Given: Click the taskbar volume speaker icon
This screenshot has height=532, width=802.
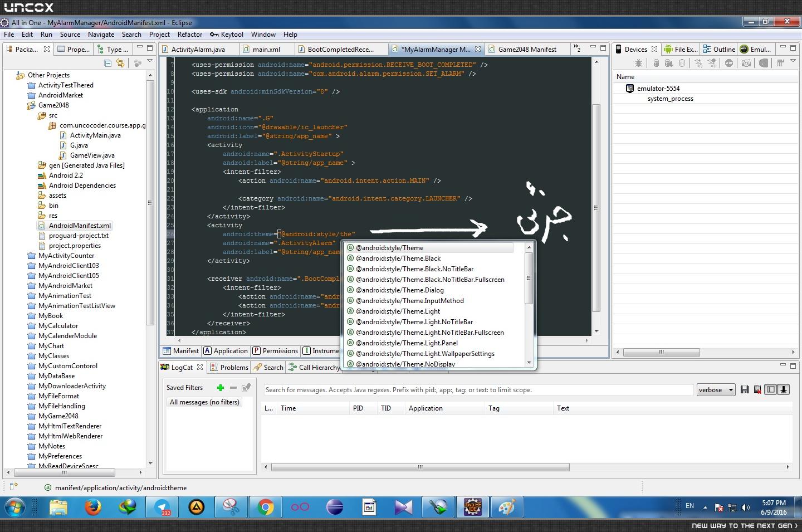Looking at the screenshot, I should 746,507.
